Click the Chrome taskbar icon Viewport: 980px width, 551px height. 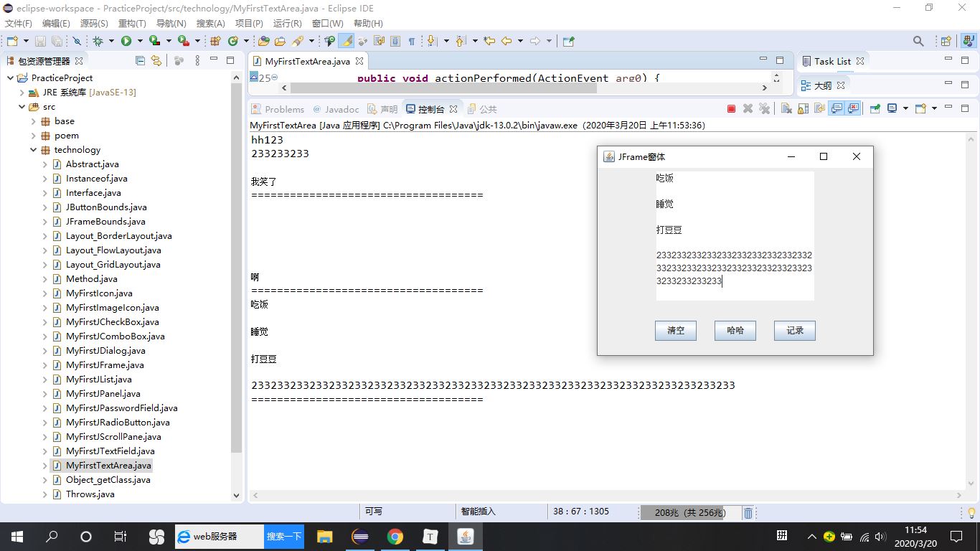pos(395,536)
